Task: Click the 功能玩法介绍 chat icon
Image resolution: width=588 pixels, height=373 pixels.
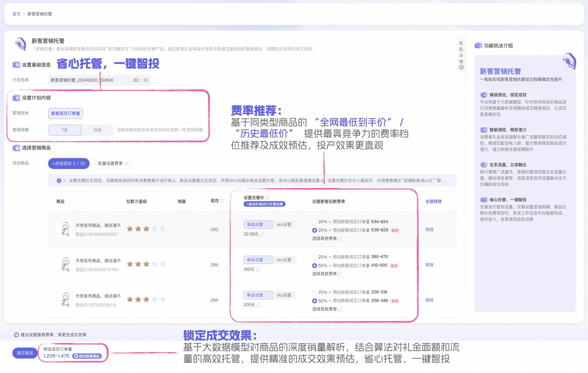Action: tap(478, 46)
